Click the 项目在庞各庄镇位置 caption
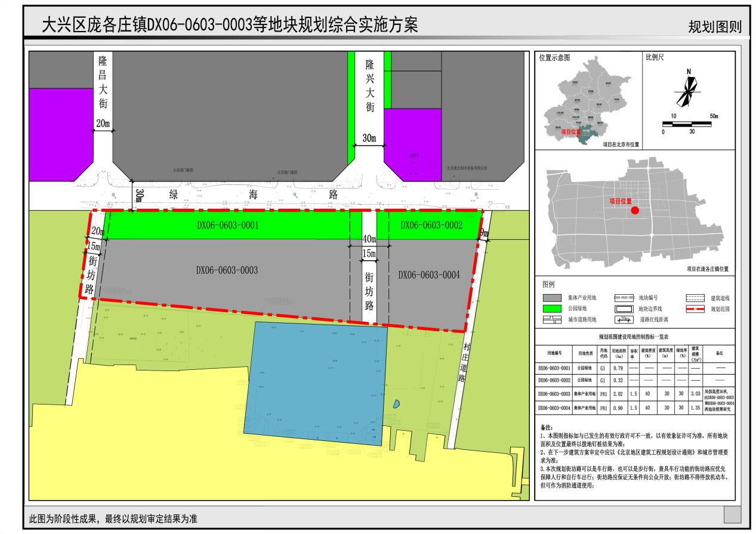Screen dimensions: 756x534 [708, 269]
